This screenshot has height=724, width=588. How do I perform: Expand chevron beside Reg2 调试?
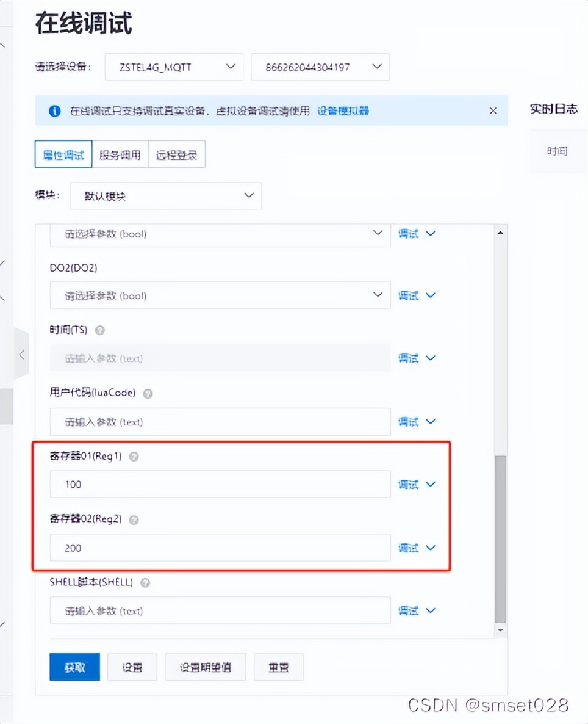click(430, 548)
